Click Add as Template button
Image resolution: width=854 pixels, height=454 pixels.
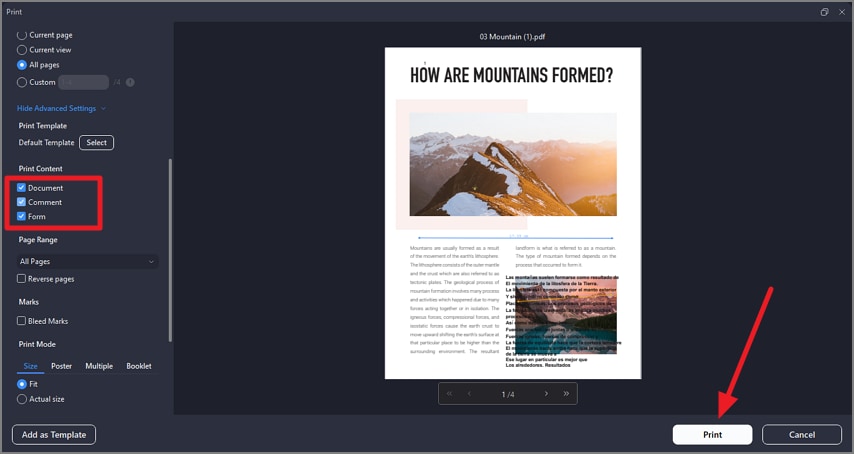[x=54, y=434]
